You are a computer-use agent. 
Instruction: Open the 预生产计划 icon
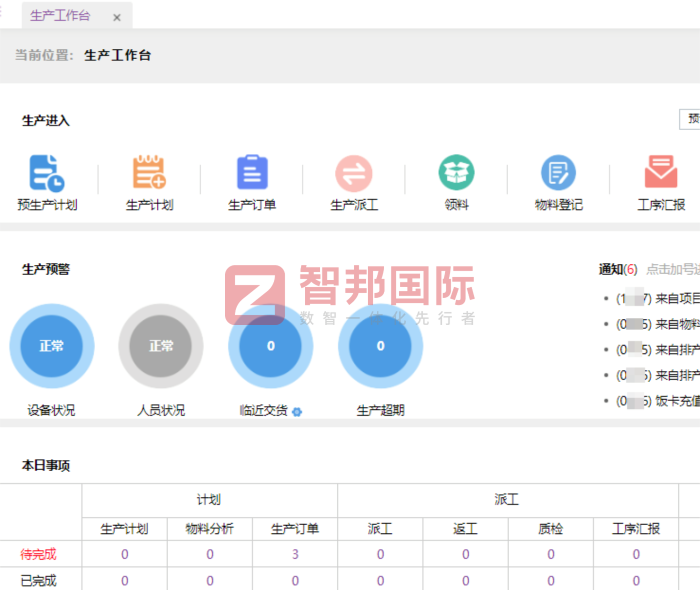tap(47, 173)
